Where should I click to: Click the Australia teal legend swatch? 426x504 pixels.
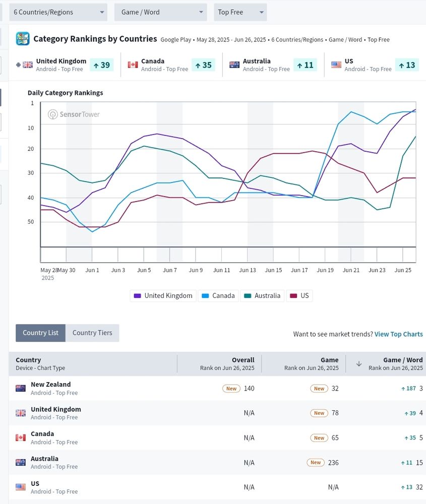tap(248, 296)
